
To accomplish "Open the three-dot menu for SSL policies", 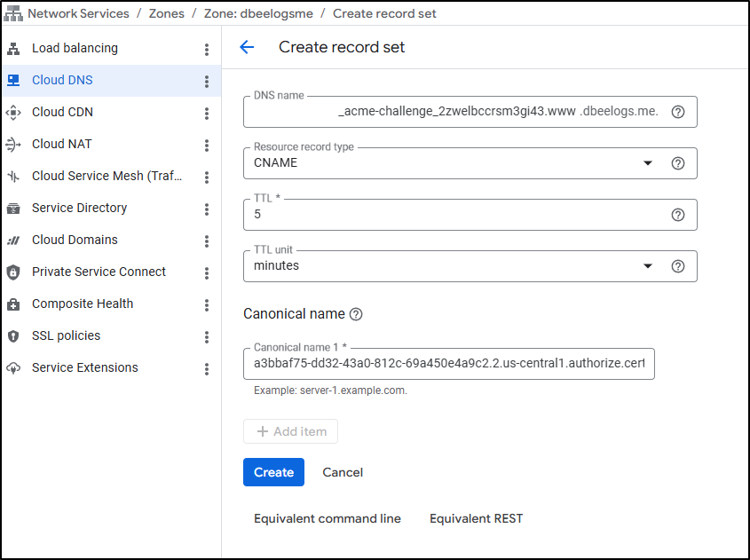I will coord(207,337).
